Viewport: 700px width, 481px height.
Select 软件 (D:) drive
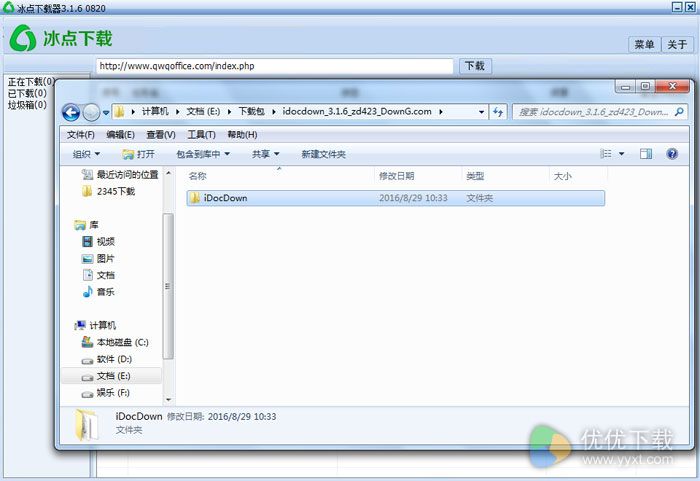tap(106, 359)
